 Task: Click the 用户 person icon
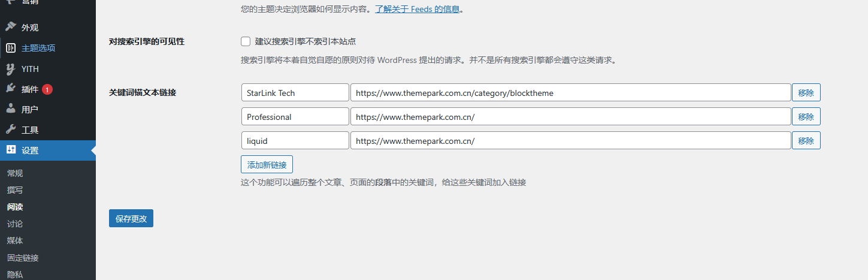pyautogui.click(x=11, y=109)
